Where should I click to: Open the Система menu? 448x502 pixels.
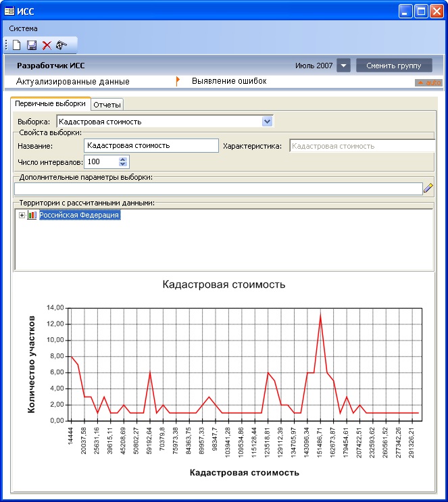point(23,28)
